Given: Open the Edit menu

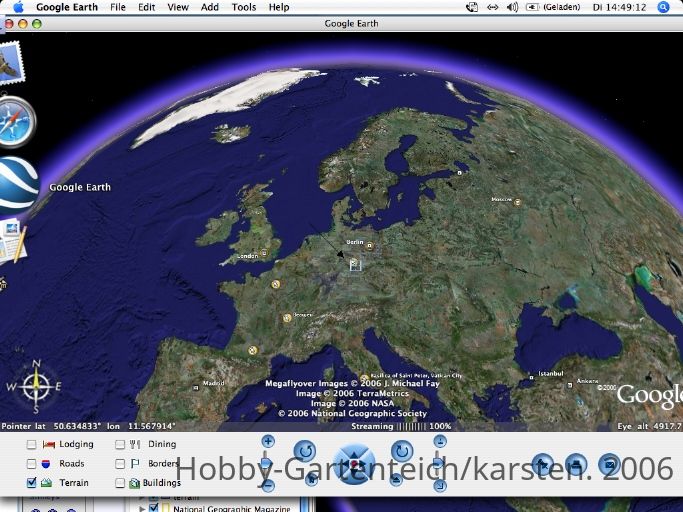Looking at the screenshot, I should coord(146,7).
